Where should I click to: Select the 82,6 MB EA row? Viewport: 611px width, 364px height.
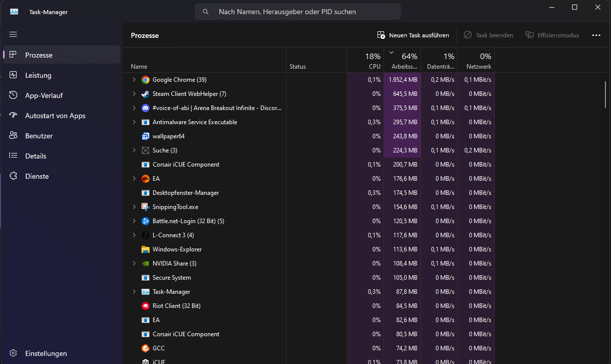point(309,320)
